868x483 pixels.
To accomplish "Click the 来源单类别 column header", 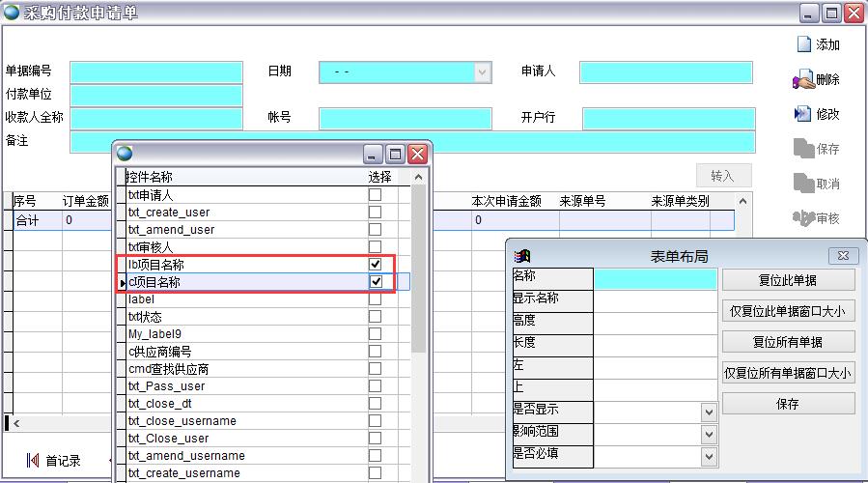I will (x=680, y=201).
